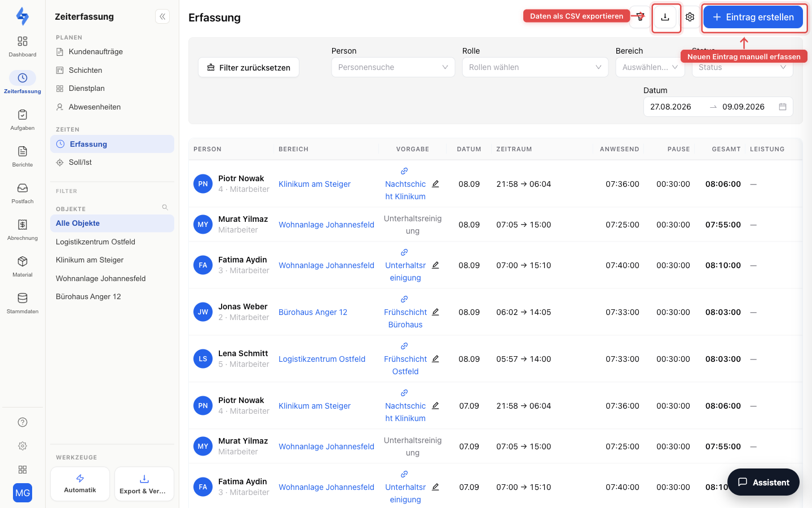Open the Export & Ver... tool
The height and width of the screenshot is (508, 812).
tap(144, 484)
